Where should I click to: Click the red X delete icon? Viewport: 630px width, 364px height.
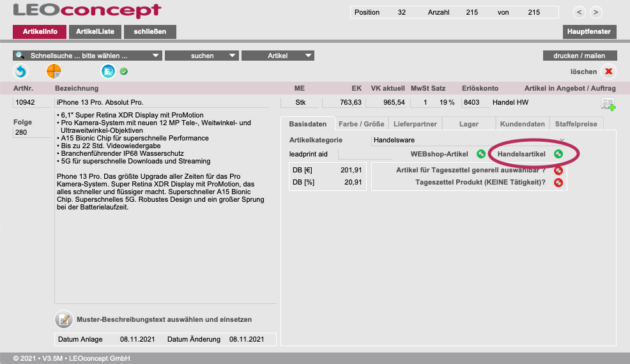(608, 72)
